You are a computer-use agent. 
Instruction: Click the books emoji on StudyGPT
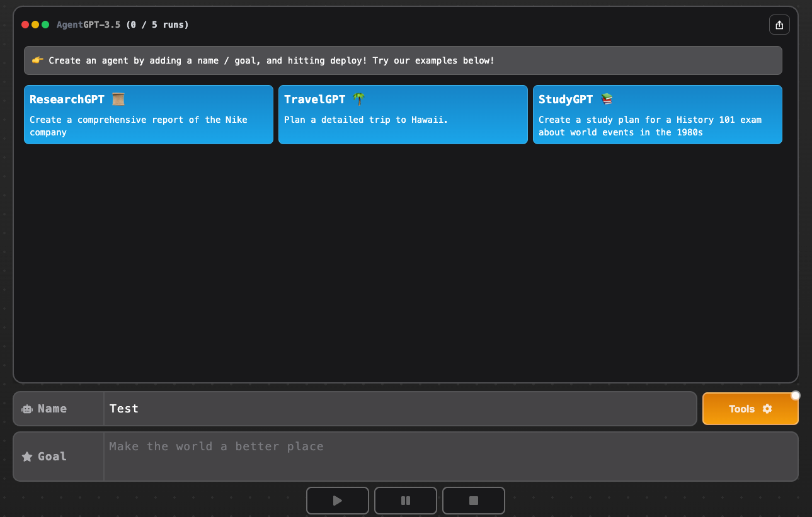pyautogui.click(x=607, y=99)
